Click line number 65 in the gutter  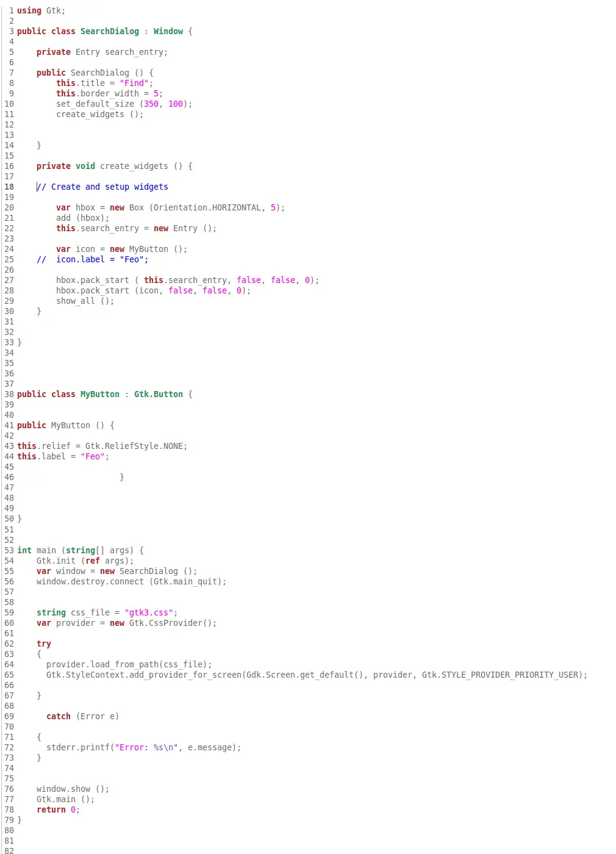pyautogui.click(x=9, y=675)
